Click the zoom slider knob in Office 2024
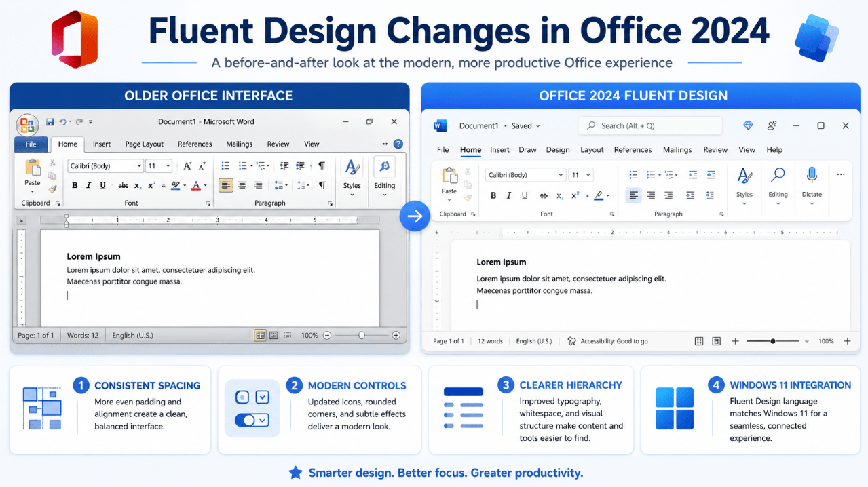 click(773, 341)
